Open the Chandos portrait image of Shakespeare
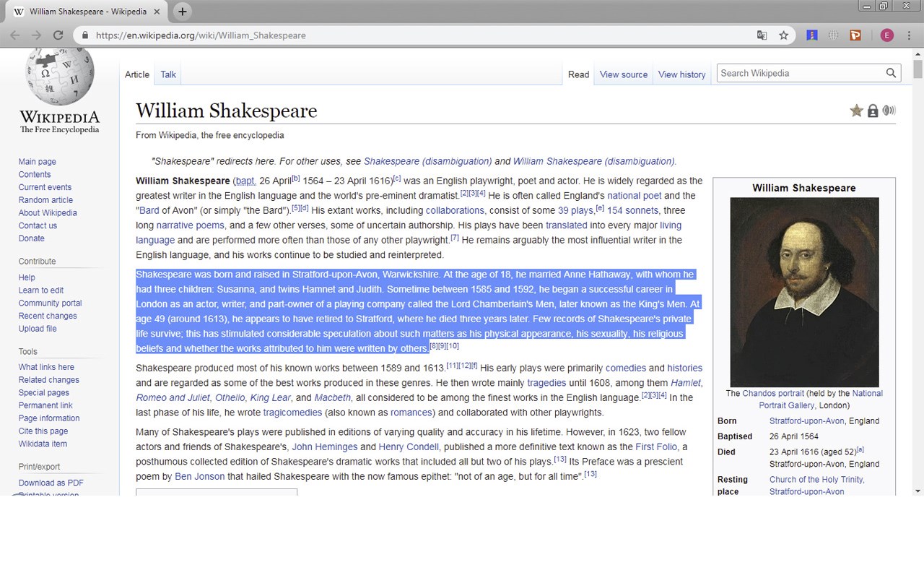924x578 pixels. tap(804, 292)
